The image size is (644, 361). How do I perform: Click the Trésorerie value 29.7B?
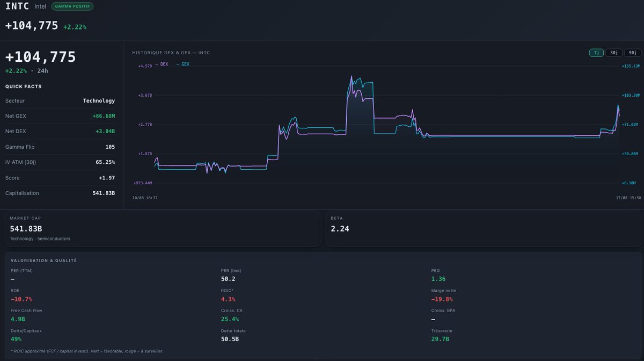pos(440,339)
